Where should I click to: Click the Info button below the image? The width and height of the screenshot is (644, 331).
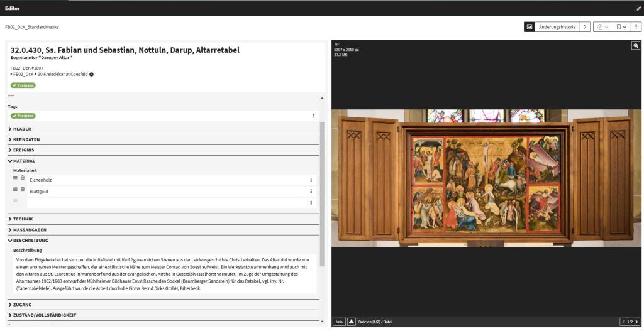[338, 322]
